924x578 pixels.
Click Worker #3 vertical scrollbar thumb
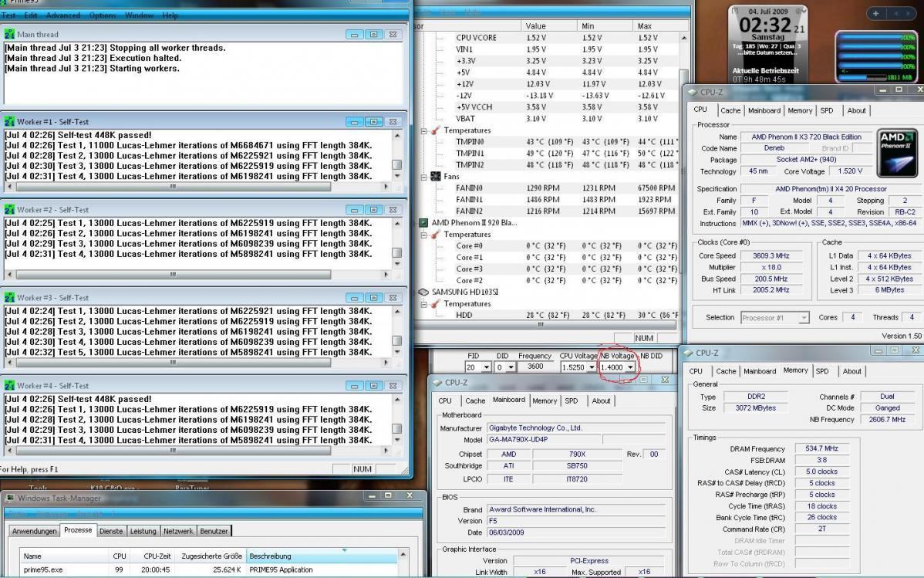click(x=397, y=341)
